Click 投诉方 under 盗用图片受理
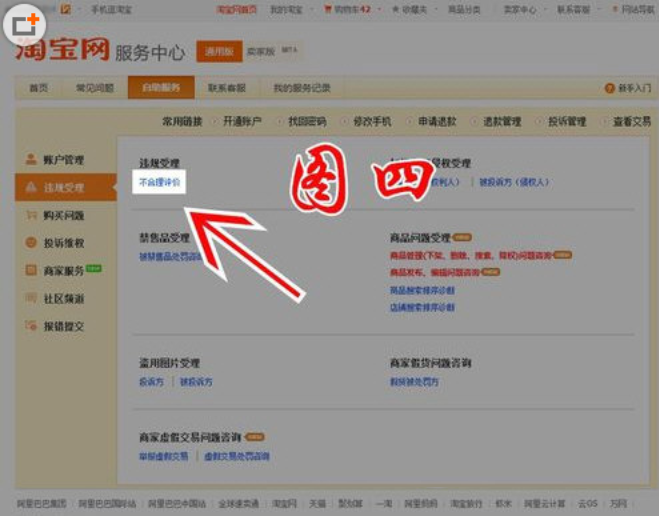Screen dimensions: 659x517 151,382
